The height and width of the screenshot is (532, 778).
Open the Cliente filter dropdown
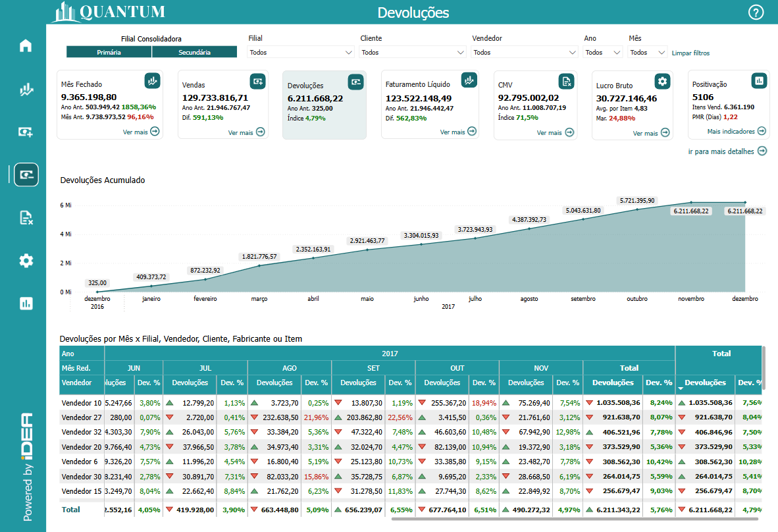pos(413,53)
